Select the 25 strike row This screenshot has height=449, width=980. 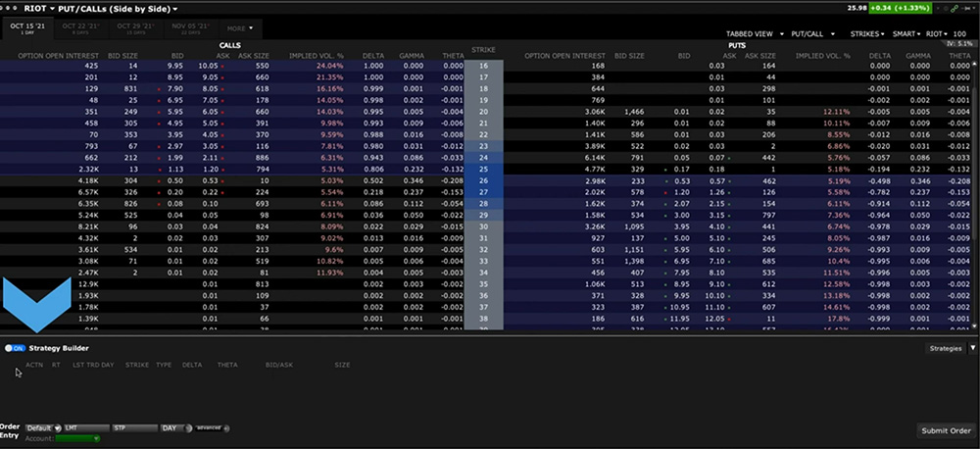pyautogui.click(x=483, y=168)
